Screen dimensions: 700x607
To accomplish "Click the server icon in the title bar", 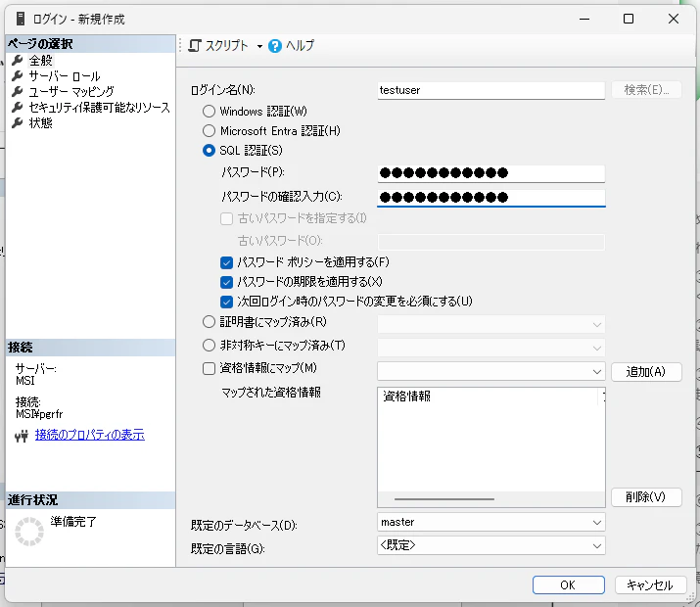I will [x=21, y=19].
